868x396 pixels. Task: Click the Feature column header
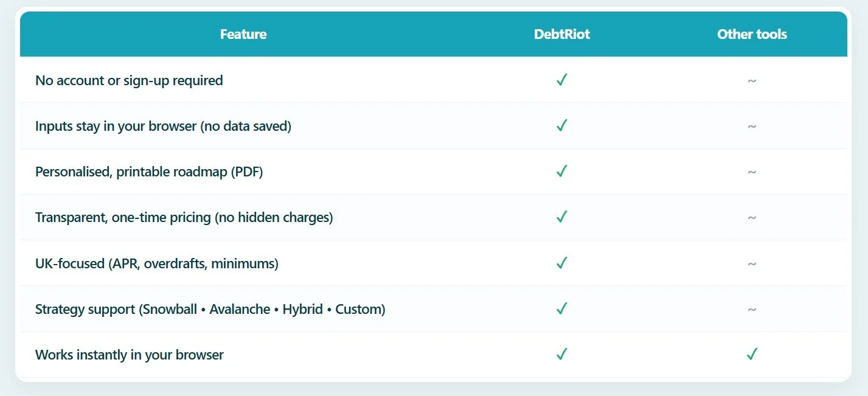coord(243,34)
